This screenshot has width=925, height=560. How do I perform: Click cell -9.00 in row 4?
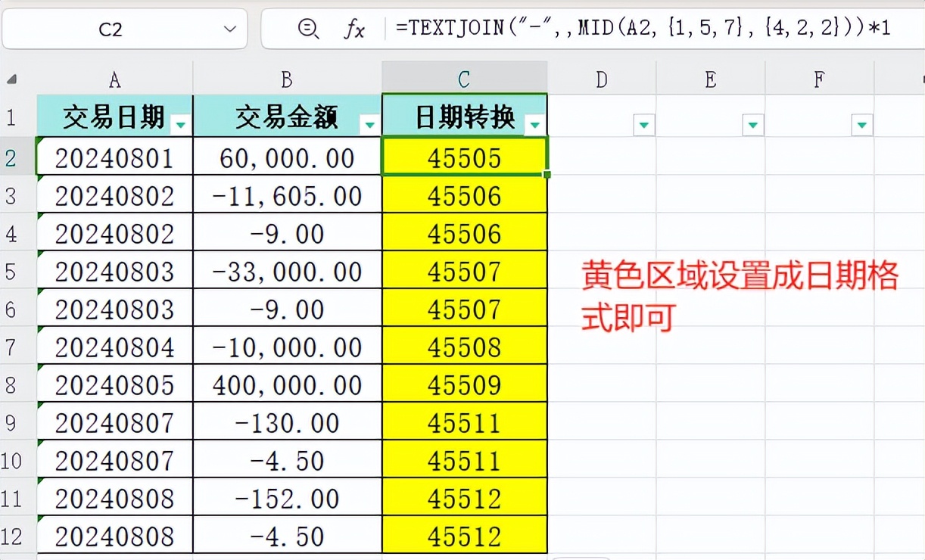coord(288,232)
